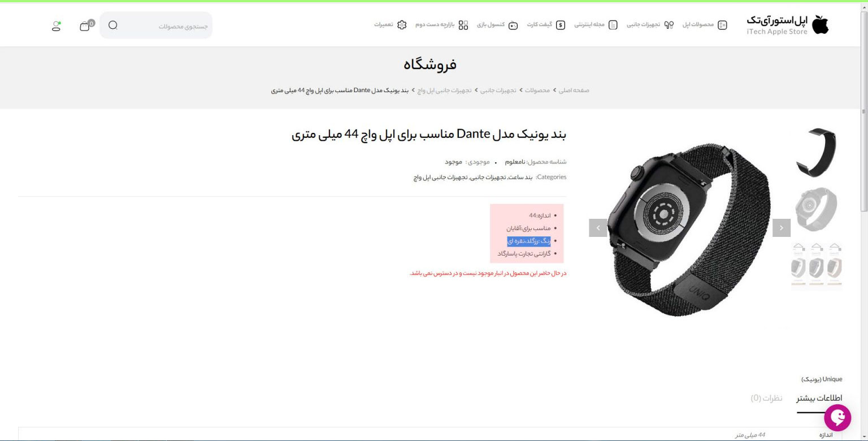Open the live chat bubble icon
Screen dimensions: 868x441
pos(837,418)
